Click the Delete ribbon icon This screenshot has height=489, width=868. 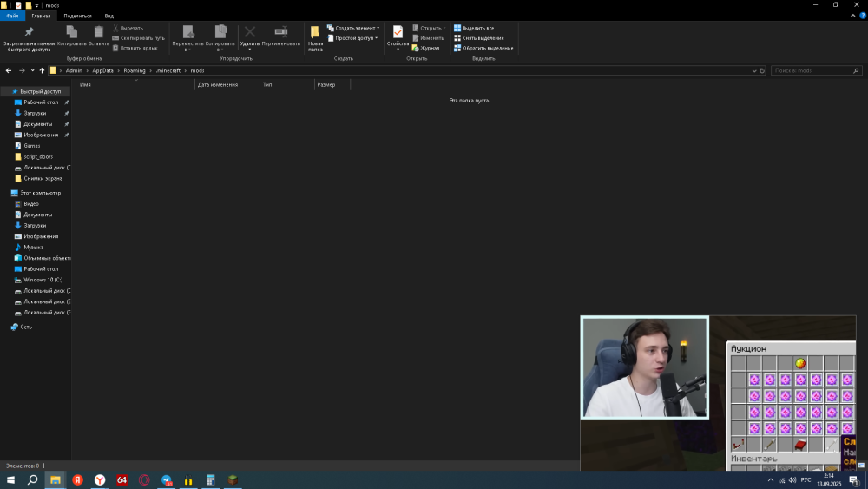250,37
